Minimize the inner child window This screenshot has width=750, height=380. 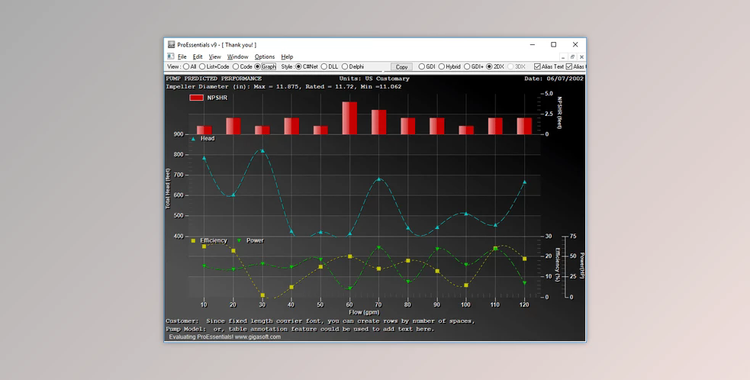point(563,56)
